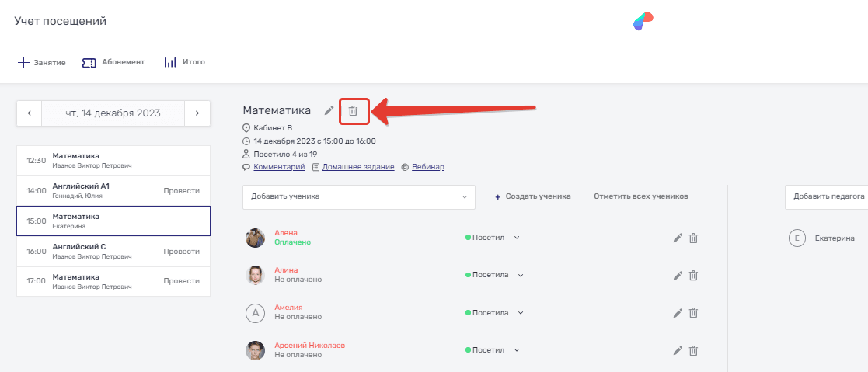Delete student Алена with trash icon
This screenshot has height=372, width=868.
coord(694,238)
